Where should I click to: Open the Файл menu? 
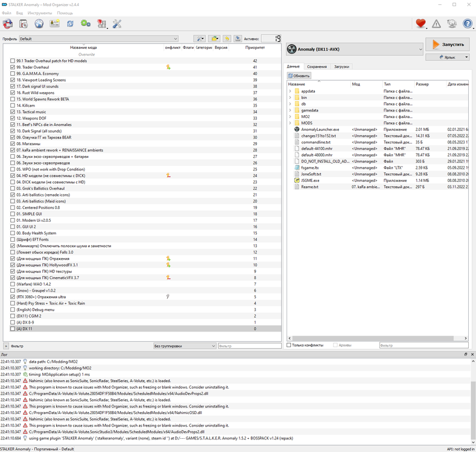click(x=7, y=13)
